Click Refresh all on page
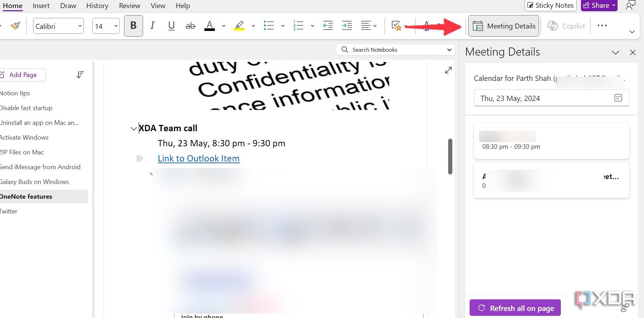 click(515, 308)
